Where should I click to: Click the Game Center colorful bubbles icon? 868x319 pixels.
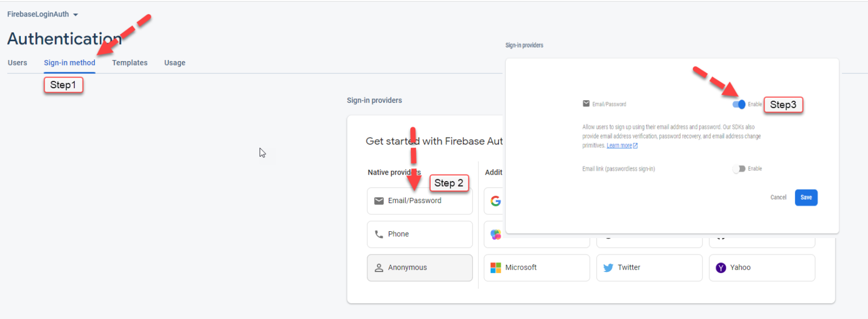point(496,234)
